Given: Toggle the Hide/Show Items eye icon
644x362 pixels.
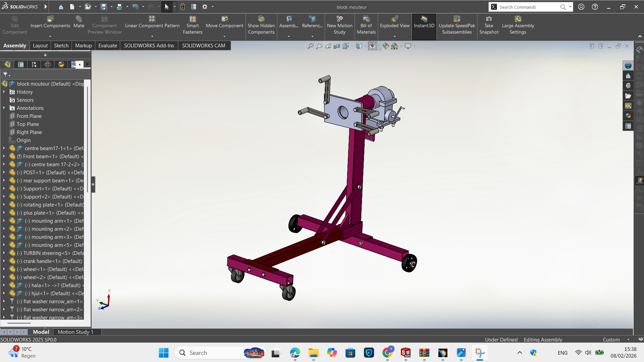Looking at the screenshot, I should [372, 46].
